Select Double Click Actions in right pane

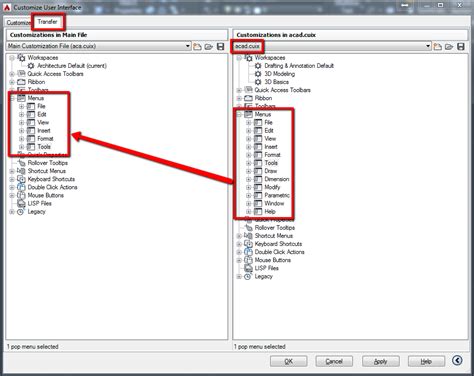(279, 252)
